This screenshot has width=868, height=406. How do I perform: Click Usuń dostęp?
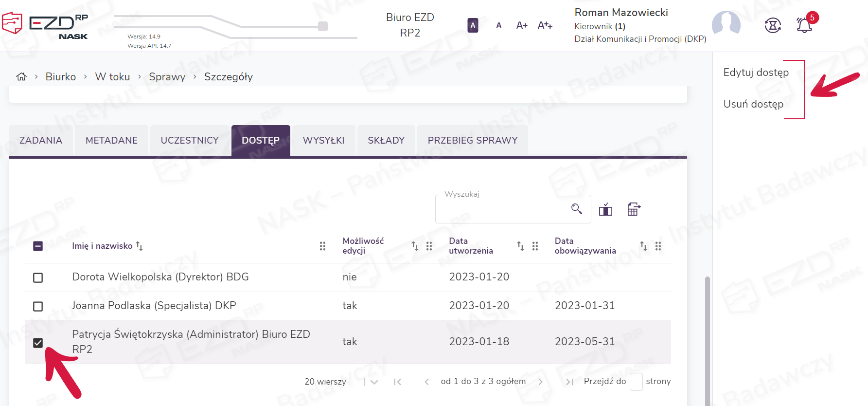point(753,104)
